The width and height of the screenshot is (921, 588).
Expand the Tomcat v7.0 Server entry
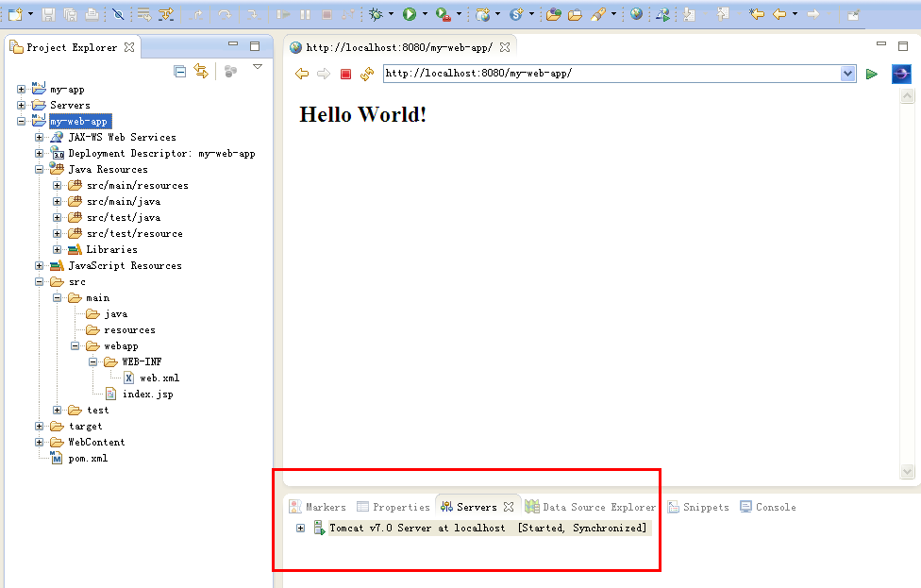[300, 527]
